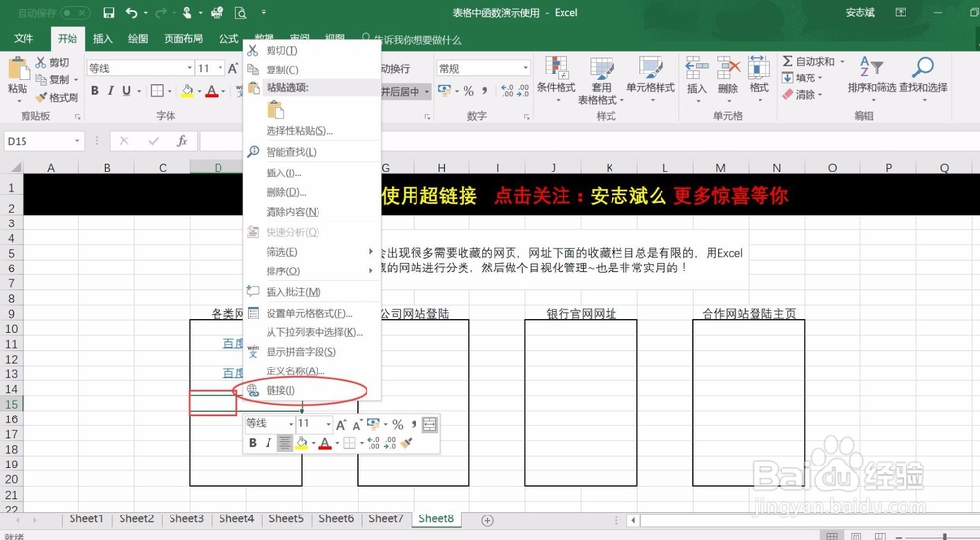Image resolution: width=980 pixels, height=540 pixels.
Task: Choose Paste Special in context menu
Action: click(312, 131)
